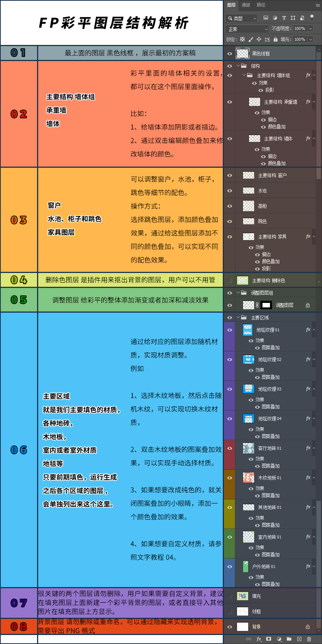
Task: Turn off the layer filter switch
Action: [x=312, y=17]
